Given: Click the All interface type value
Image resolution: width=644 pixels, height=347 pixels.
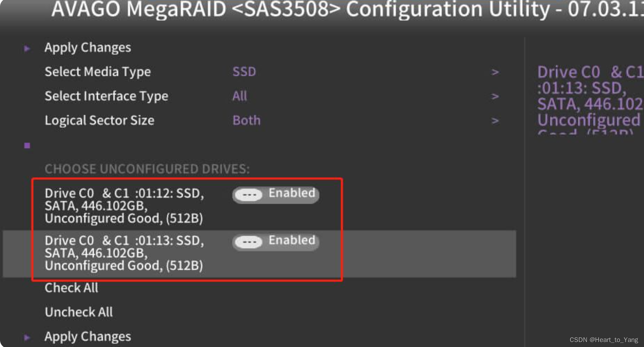Looking at the screenshot, I should click(x=240, y=96).
